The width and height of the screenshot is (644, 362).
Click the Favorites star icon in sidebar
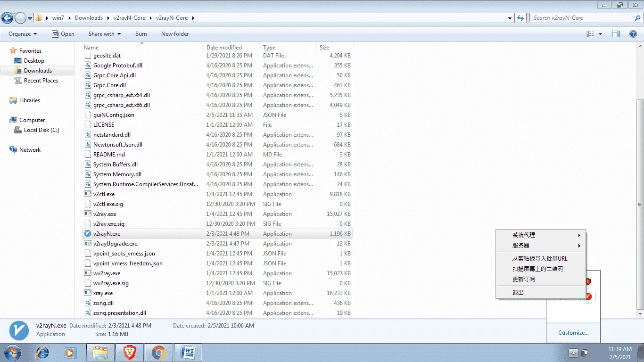click(x=13, y=50)
